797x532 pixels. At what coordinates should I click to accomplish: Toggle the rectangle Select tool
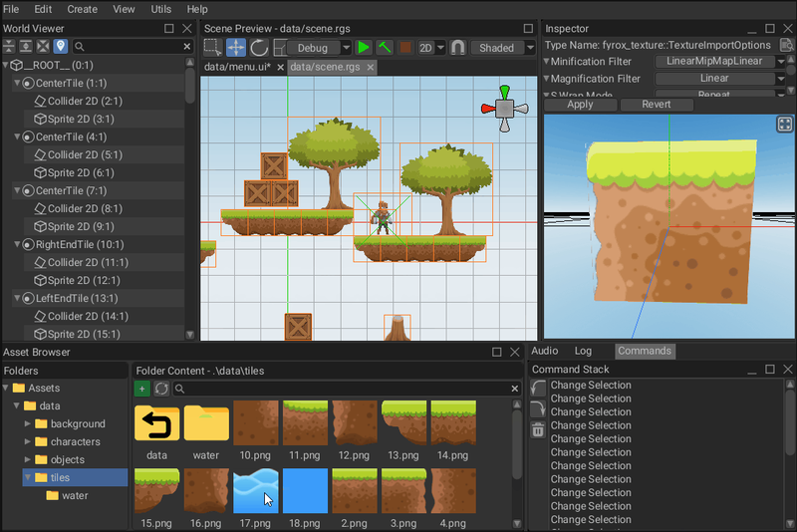coord(212,48)
